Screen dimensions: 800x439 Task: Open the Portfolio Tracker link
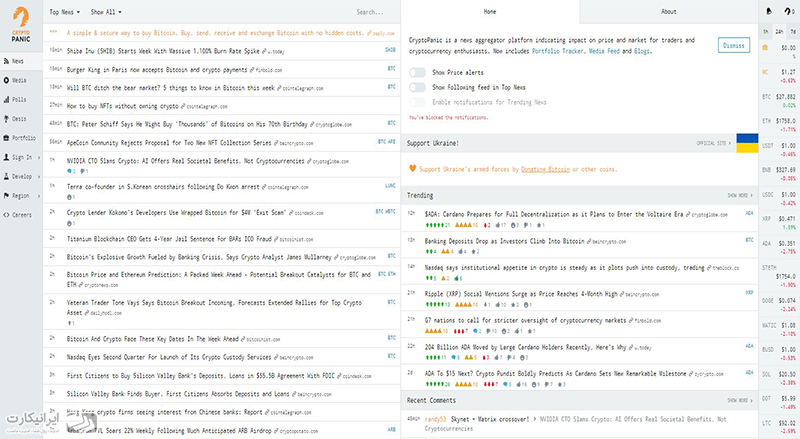(x=559, y=51)
